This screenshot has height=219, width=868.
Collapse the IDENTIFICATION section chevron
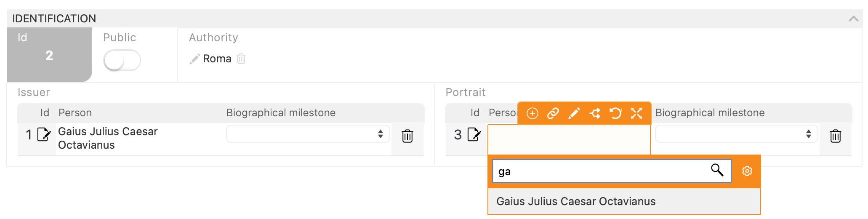pyautogui.click(x=854, y=19)
